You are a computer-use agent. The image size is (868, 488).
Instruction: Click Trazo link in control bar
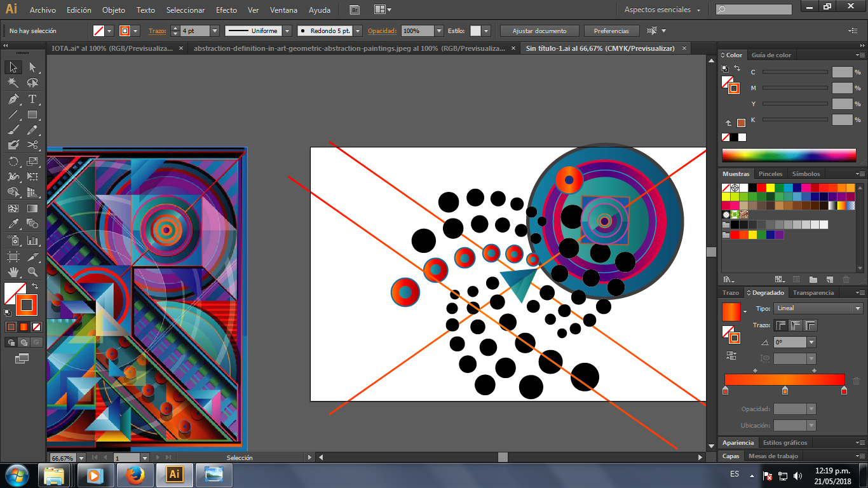pyautogui.click(x=156, y=30)
